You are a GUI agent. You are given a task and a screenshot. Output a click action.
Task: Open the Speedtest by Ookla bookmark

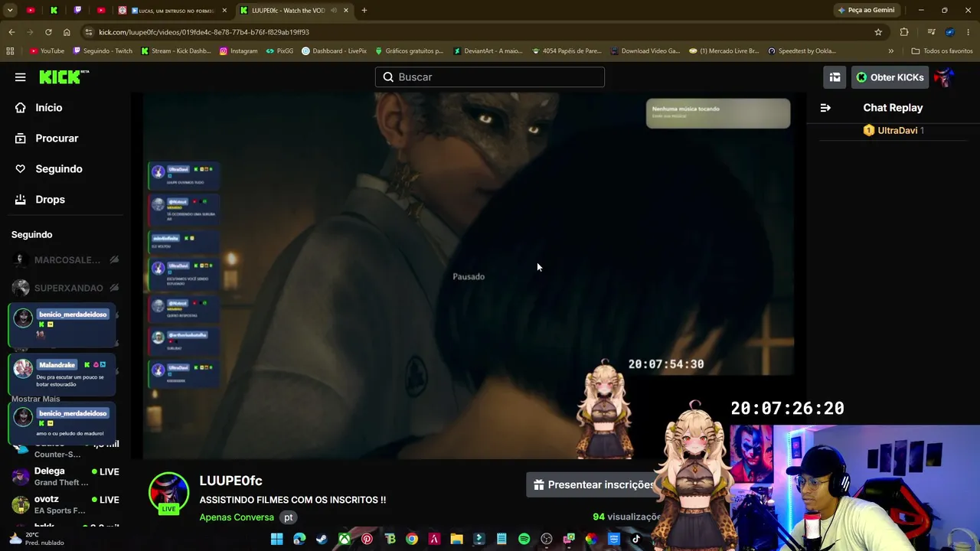pos(801,51)
